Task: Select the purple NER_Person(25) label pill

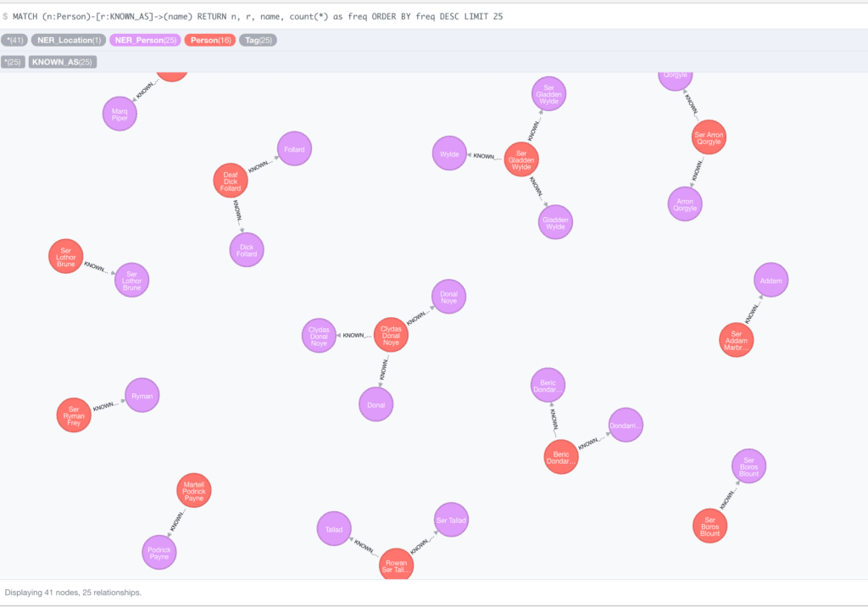Action: coord(144,40)
